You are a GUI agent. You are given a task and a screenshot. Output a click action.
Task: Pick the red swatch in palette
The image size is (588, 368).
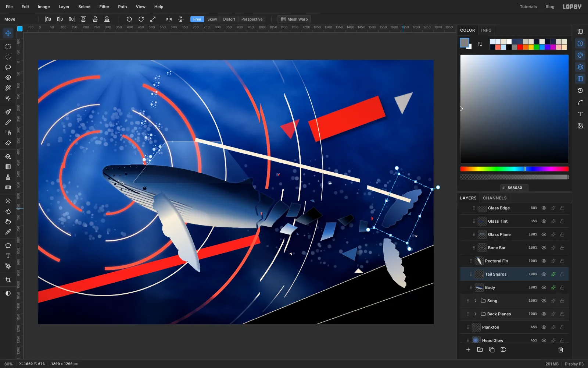520,47
